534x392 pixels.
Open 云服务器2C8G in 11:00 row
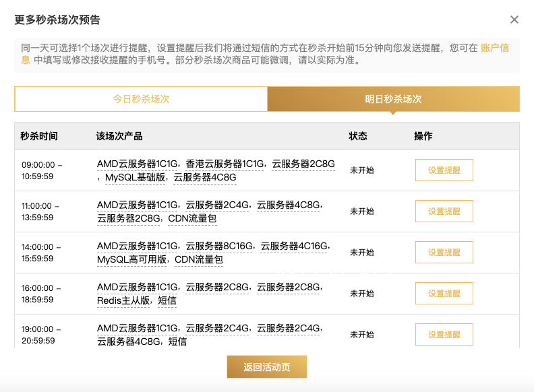coord(129,218)
